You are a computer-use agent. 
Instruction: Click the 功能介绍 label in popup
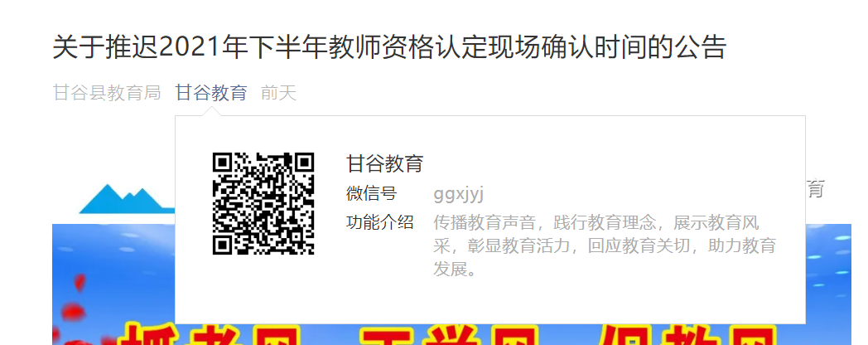click(379, 222)
